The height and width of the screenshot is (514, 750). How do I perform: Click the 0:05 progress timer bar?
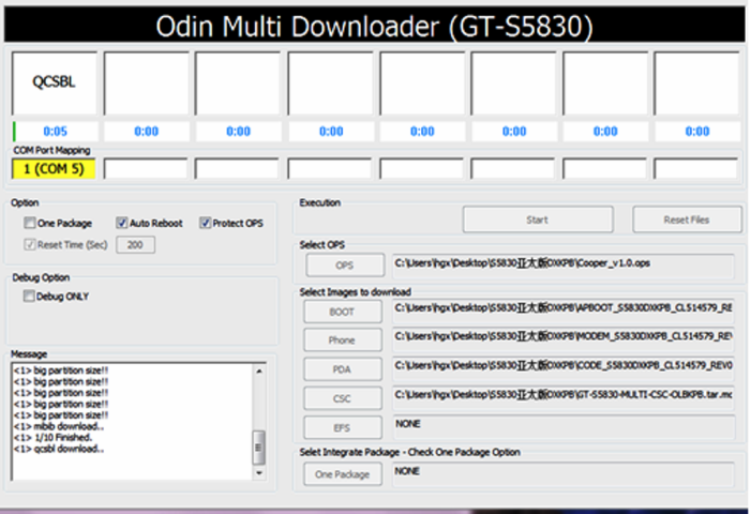tap(55, 131)
